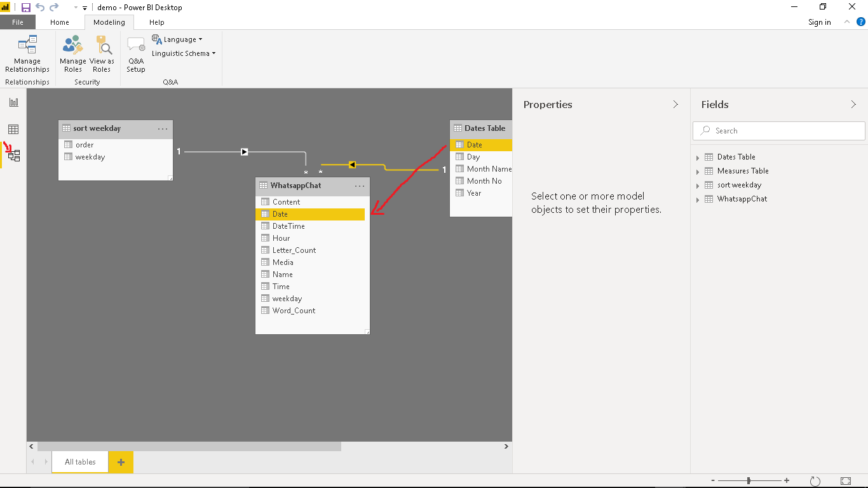The image size is (868, 488).
Task: Expand Dates Table in Fields pane
Action: point(698,158)
